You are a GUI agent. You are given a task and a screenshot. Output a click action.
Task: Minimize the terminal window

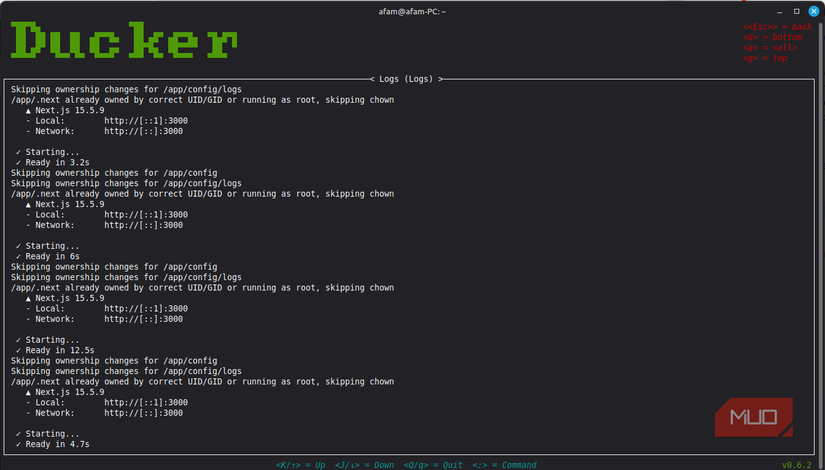(780, 12)
